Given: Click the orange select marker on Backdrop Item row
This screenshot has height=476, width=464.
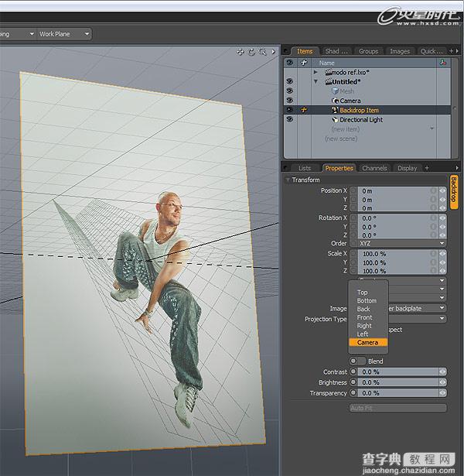Looking at the screenshot, I should tap(304, 110).
